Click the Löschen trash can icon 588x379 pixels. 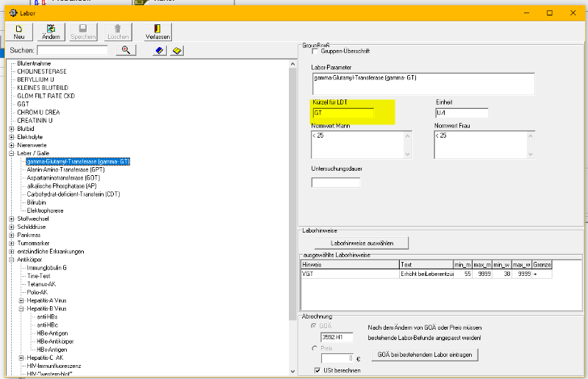pyautogui.click(x=118, y=28)
